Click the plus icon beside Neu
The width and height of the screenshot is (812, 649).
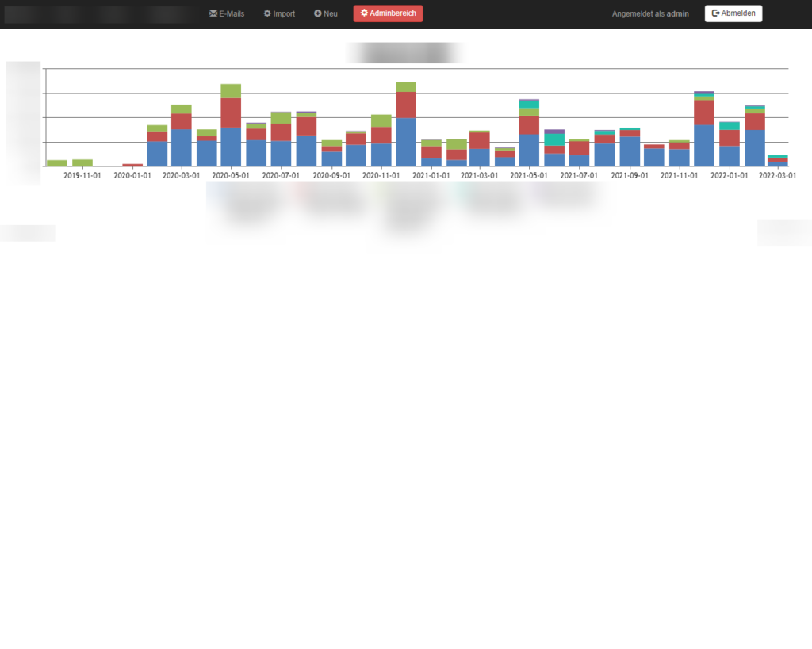318,13
